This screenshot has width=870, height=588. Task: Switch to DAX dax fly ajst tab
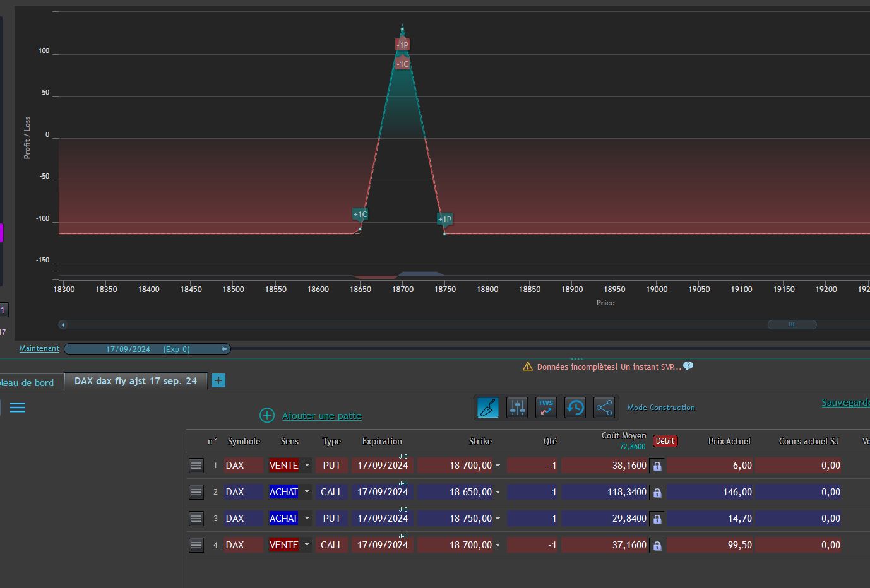point(136,381)
